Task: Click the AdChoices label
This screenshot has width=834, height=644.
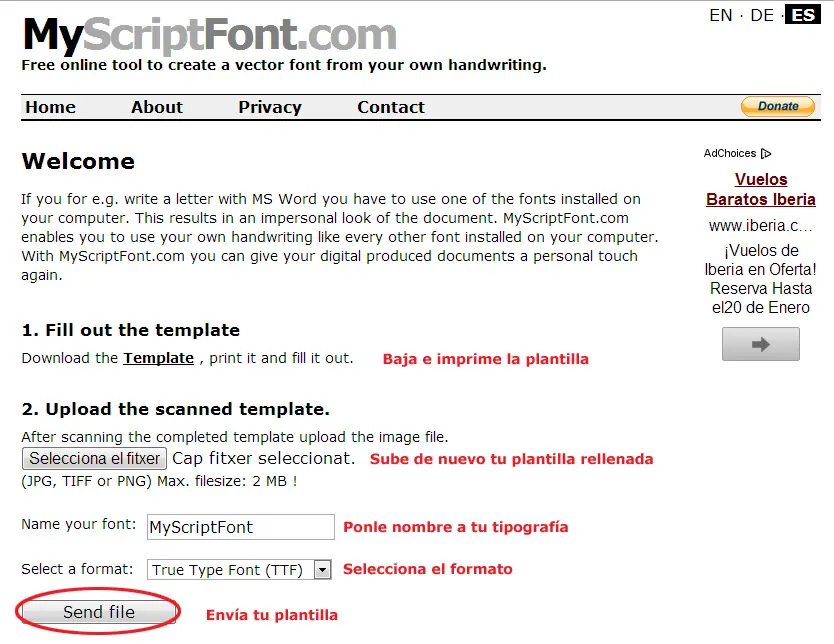Action: (x=730, y=154)
